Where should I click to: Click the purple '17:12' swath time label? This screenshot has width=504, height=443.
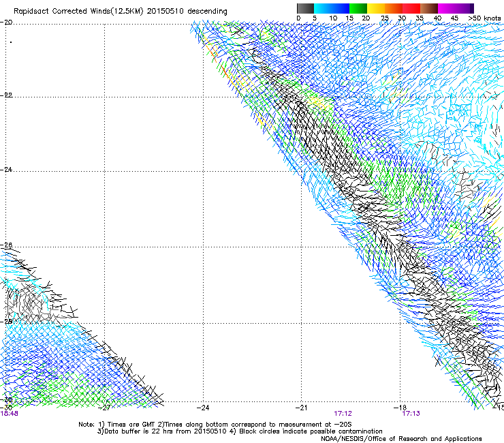(x=343, y=414)
